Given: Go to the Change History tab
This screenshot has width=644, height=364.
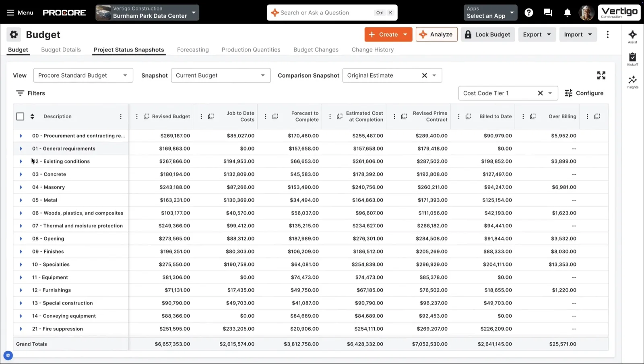Looking at the screenshot, I should point(373,50).
